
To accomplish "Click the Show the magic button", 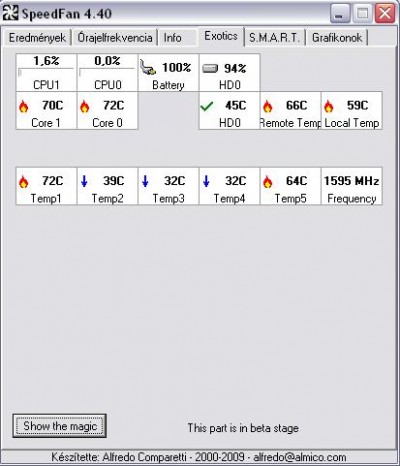I will [60, 426].
